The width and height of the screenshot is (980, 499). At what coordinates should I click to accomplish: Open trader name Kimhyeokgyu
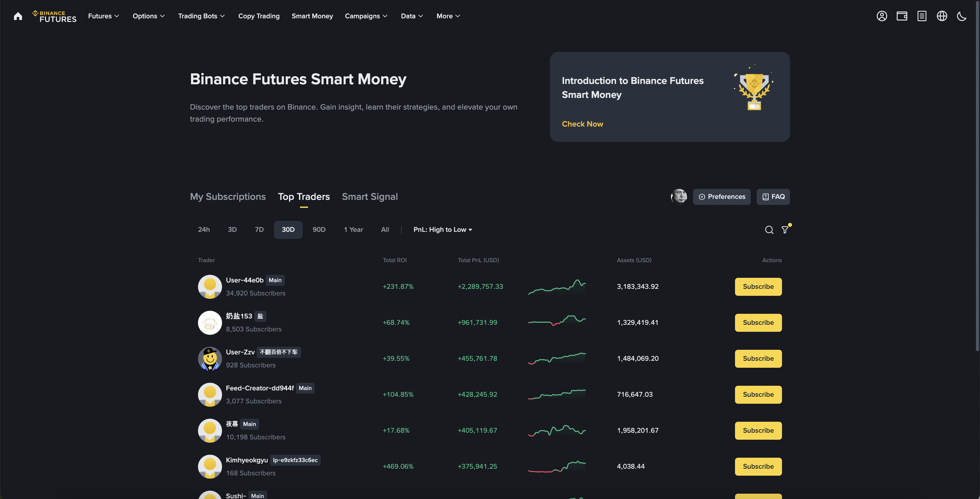pyautogui.click(x=247, y=460)
